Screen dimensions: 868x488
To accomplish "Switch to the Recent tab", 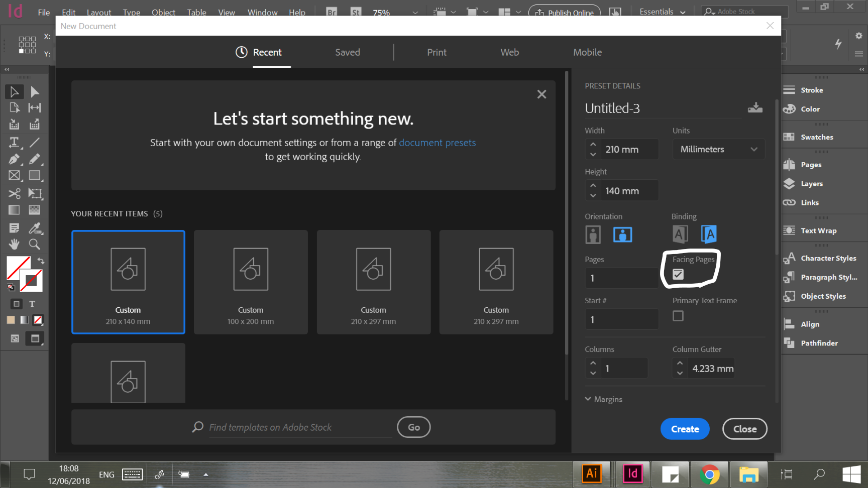I will 259,52.
